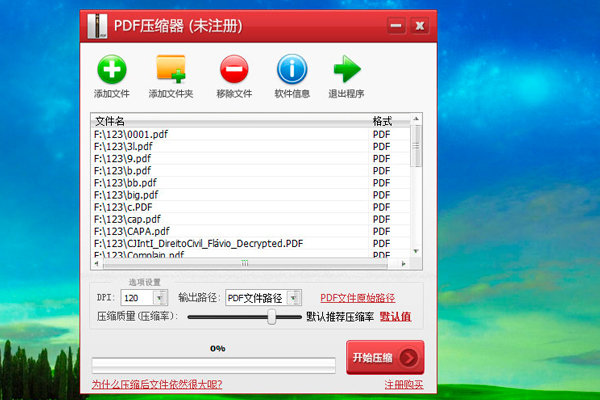This screenshot has height=400, width=600.
Task: Click the red default value link
Action: click(395, 317)
